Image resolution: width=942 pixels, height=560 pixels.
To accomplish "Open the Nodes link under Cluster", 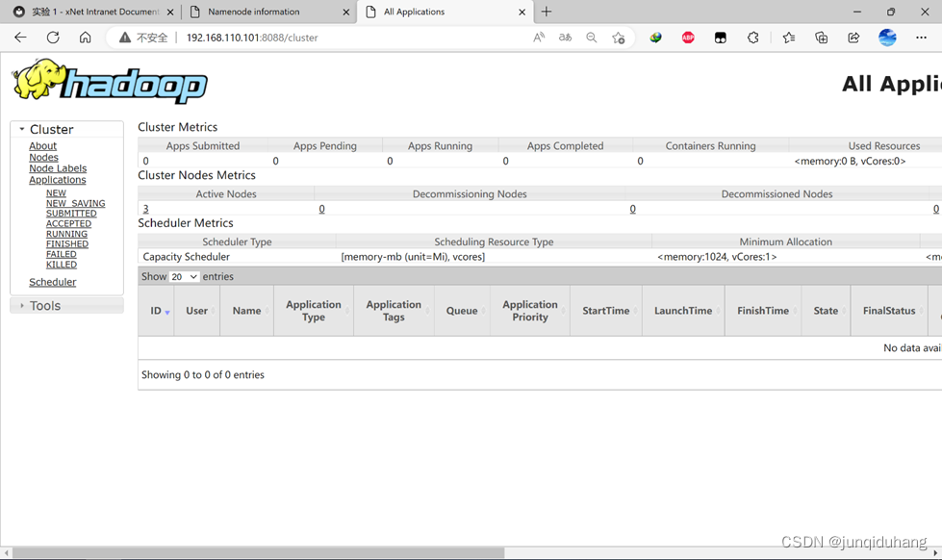I will 44,158.
